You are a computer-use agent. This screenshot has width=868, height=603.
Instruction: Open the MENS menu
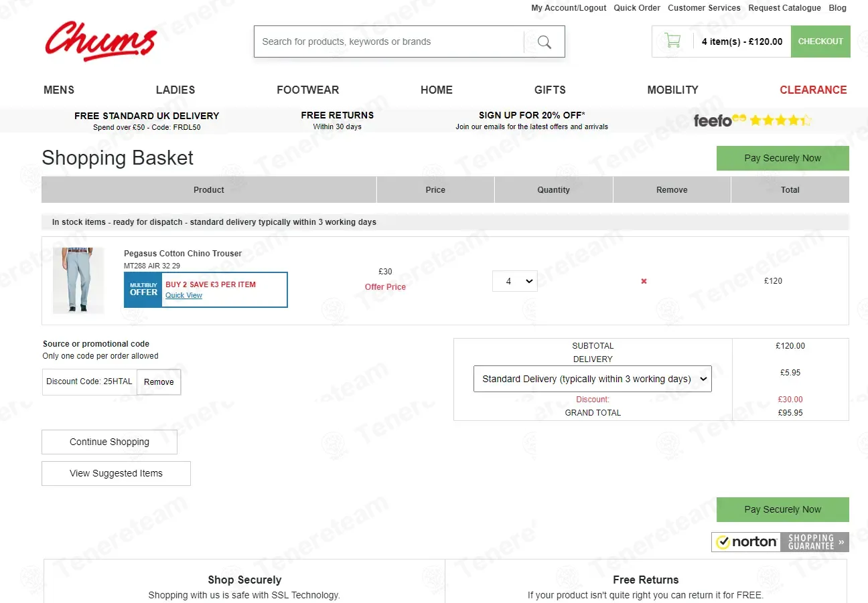pos(59,90)
